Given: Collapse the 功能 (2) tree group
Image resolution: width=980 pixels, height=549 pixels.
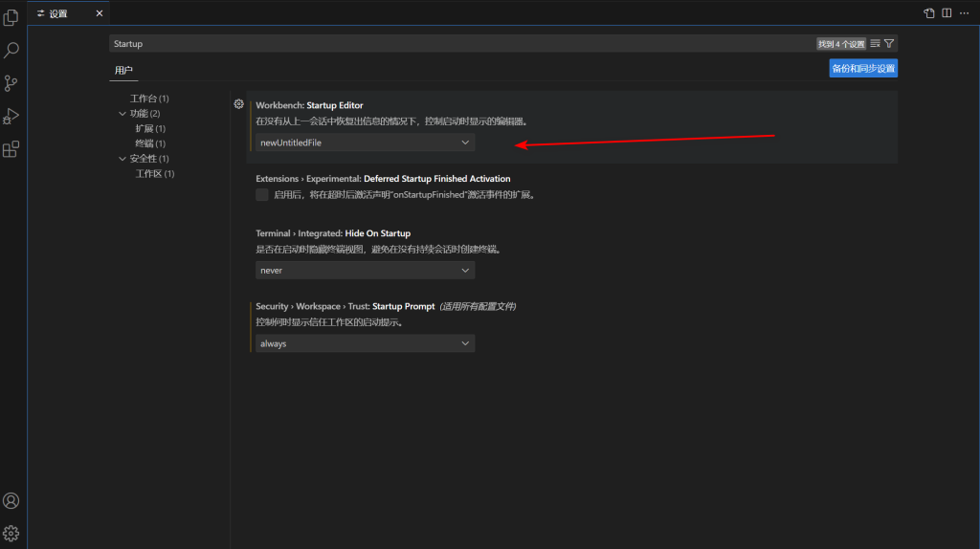Looking at the screenshot, I should coord(122,114).
